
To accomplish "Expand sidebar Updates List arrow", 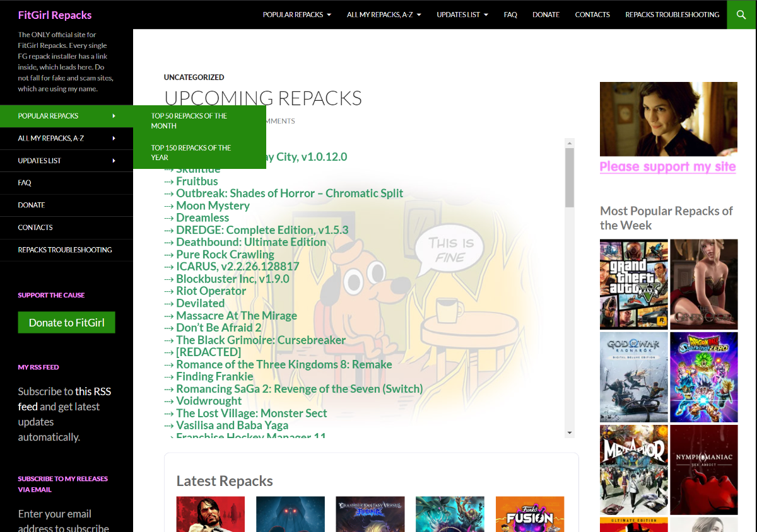I will click(x=114, y=161).
